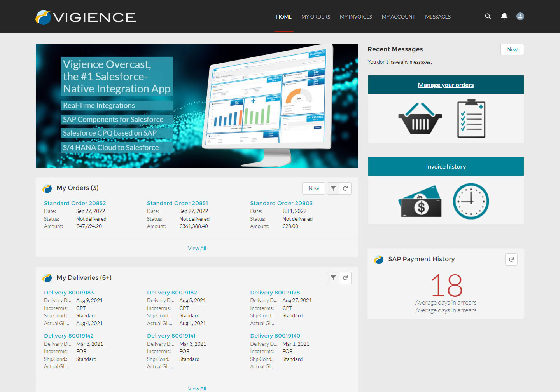Click the €361,388.40 order amount
The height and width of the screenshot is (392, 560).
pyautogui.click(x=194, y=226)
